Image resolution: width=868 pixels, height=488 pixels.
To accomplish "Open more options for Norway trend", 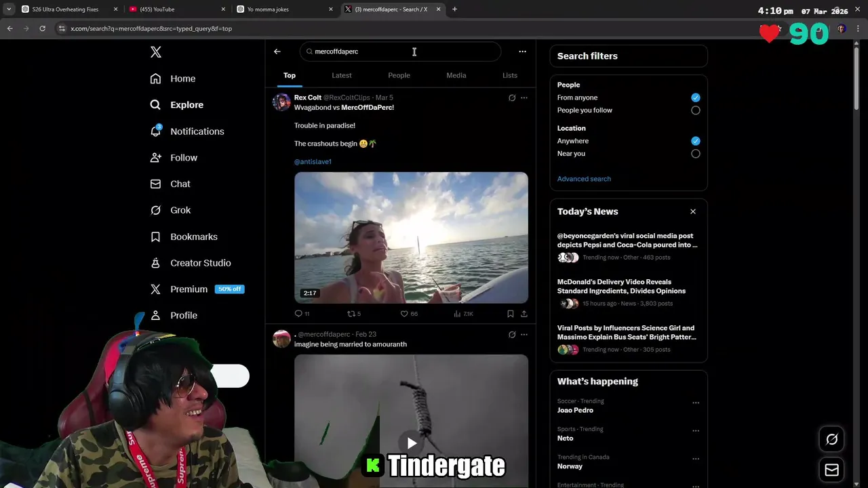I will (696, 459).
